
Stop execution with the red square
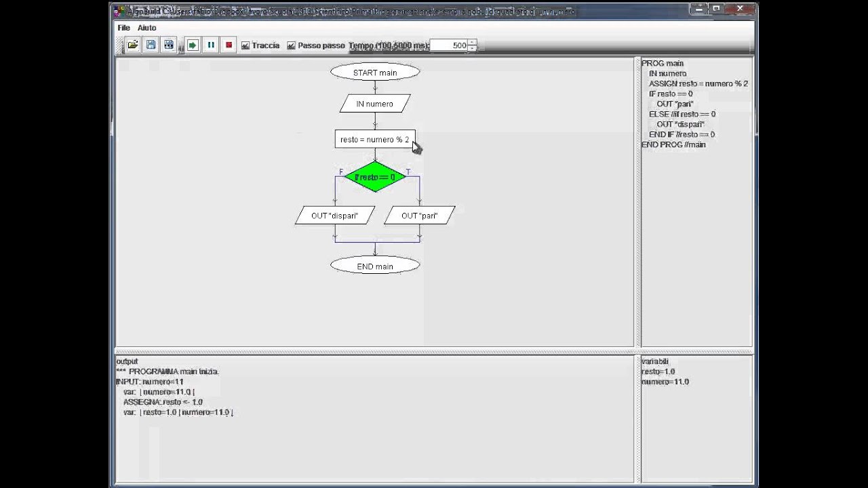coord(229,45)
